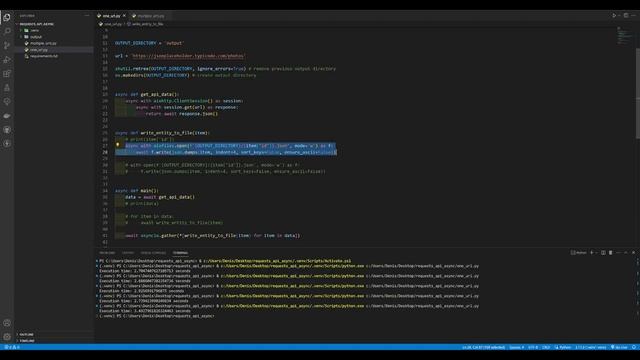This screenshot has width=640, height=360.
Task: Change indentation via Spaces status item
Action: point(516,347)
